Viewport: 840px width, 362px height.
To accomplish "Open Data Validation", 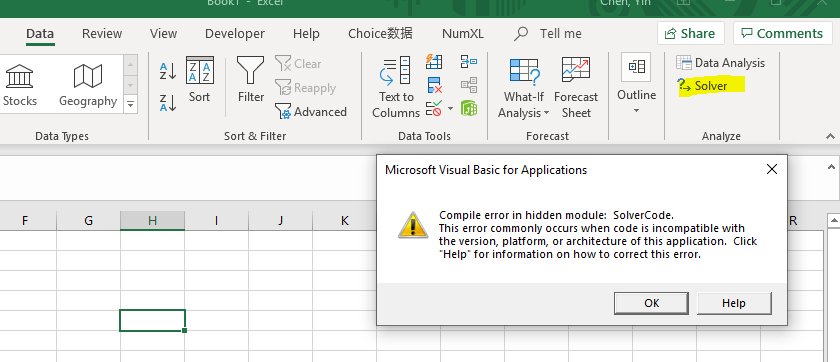I will coord(434,109).
